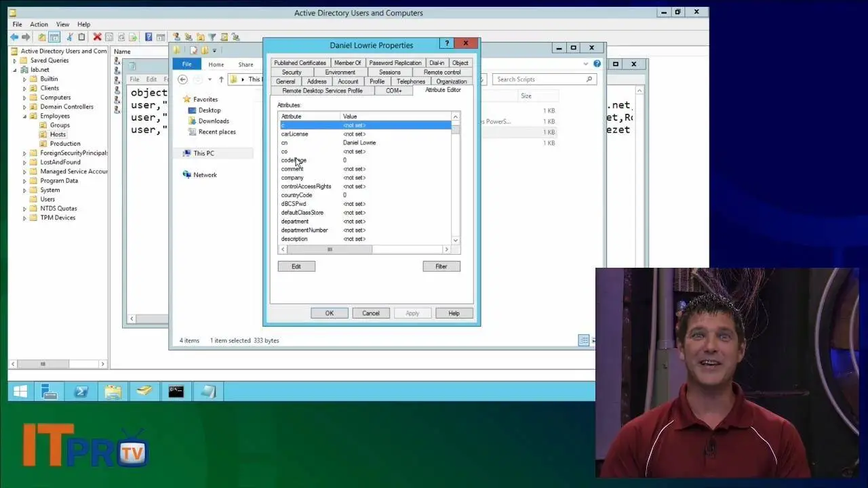Click the Cancel button
The height and width of the screenshot is (488, 868).
(371, 313)
